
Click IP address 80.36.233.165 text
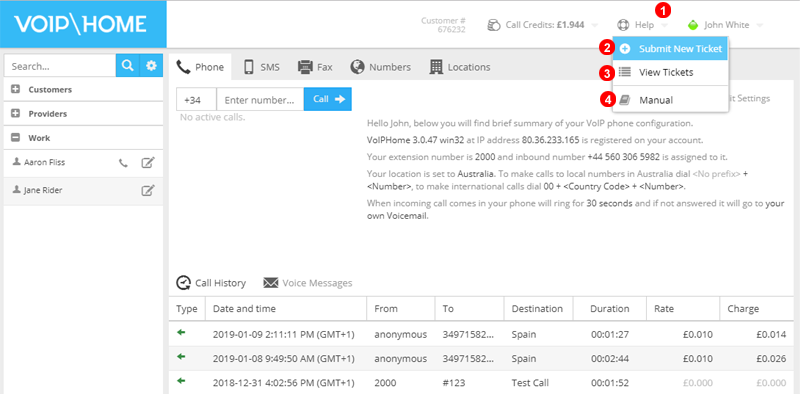[551, 140]
